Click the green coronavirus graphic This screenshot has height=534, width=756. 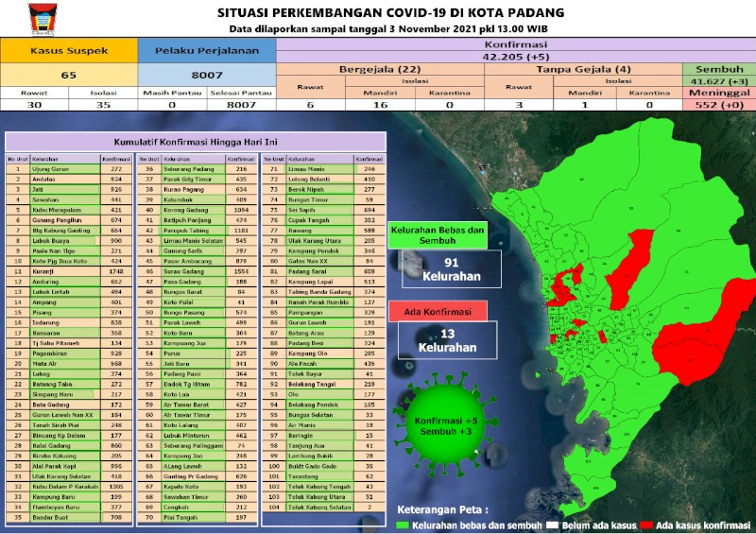pos(445,424)
